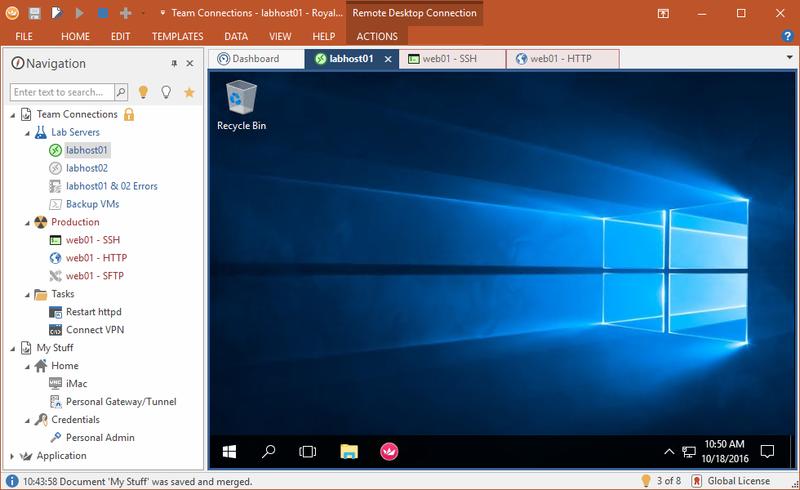Close the labhost01 tab

(388, 59)
